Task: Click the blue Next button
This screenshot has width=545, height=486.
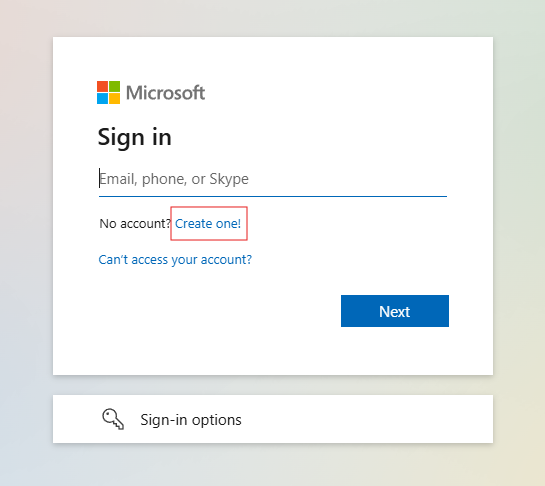Action: point(395,311)
